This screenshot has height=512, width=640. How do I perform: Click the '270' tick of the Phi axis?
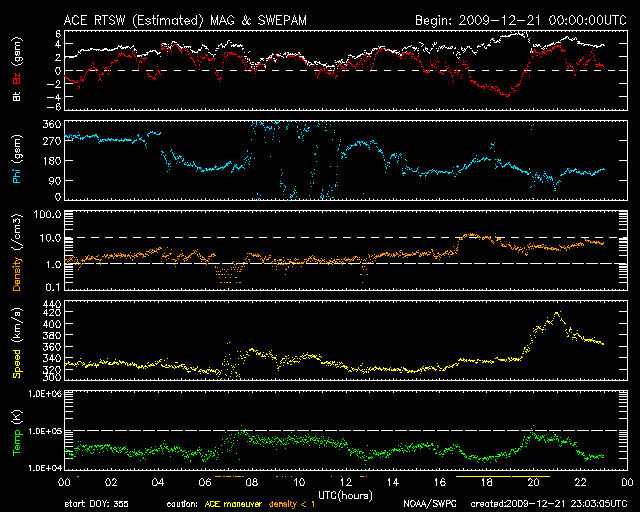(x=52, y=141)
